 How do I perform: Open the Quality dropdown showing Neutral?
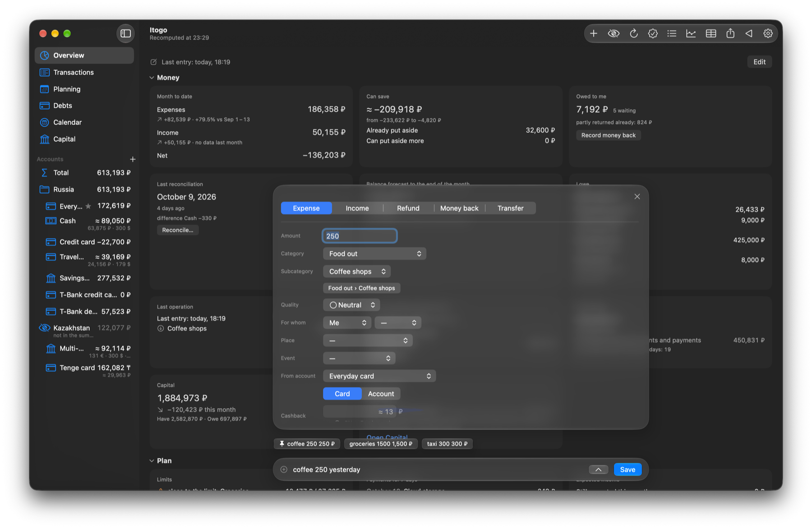pos(351,305)
